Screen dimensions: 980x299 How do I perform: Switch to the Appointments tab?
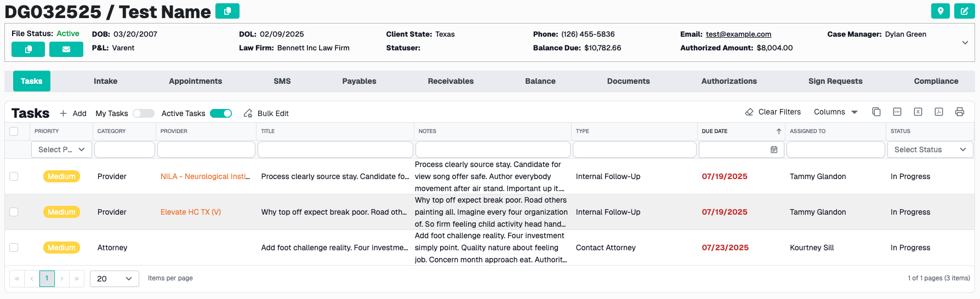click(196, 81)
